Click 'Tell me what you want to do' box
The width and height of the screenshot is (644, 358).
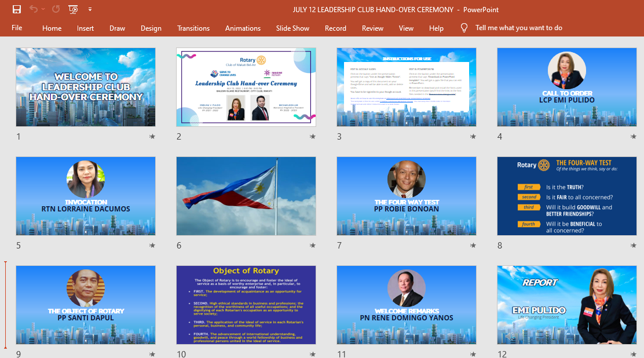pos(519,28)
